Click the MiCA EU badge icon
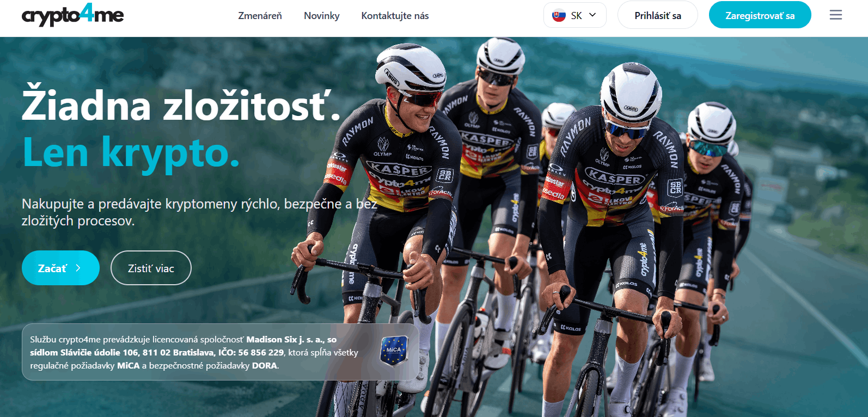Image resolution: width=868 pixels, height=417 pixels. (394, 351)
